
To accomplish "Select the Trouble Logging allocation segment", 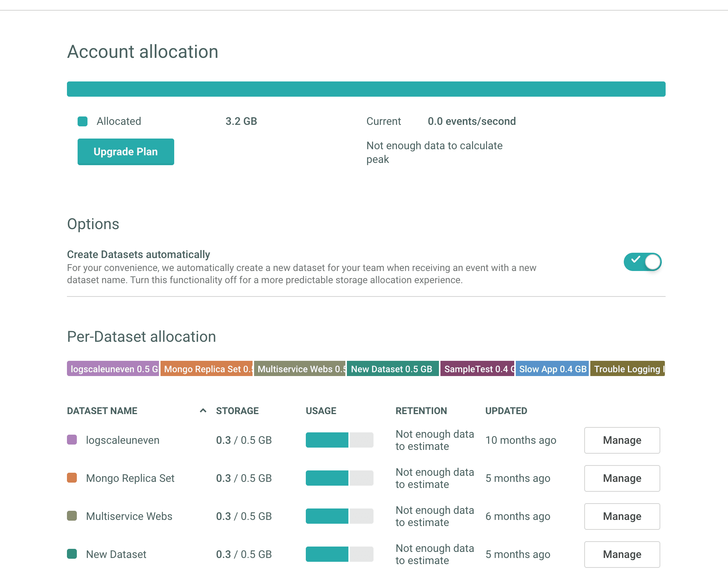I will (x=627, y=369).
